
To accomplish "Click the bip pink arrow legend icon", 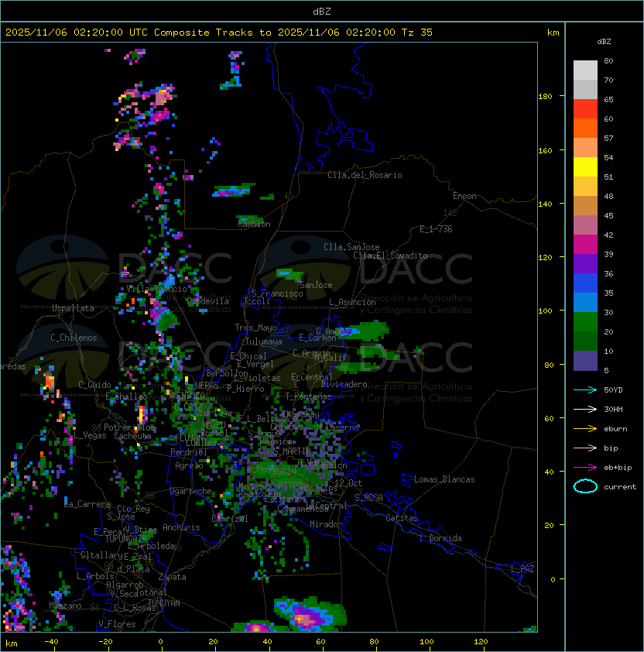I will pyautogui.click(x=585, y=448).
